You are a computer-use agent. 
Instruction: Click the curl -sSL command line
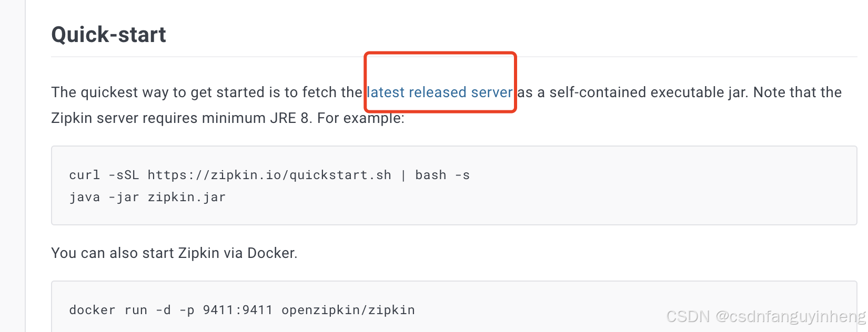[x=269, y=175]
